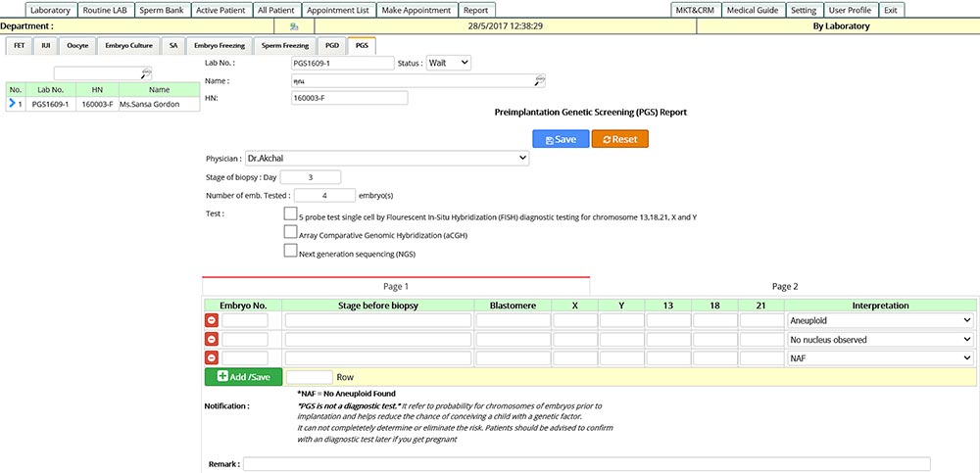Go to Page 2 of the embryo table
Viewport: 980px width, 473px height.
pyautogui.click(x=785, y=286)
